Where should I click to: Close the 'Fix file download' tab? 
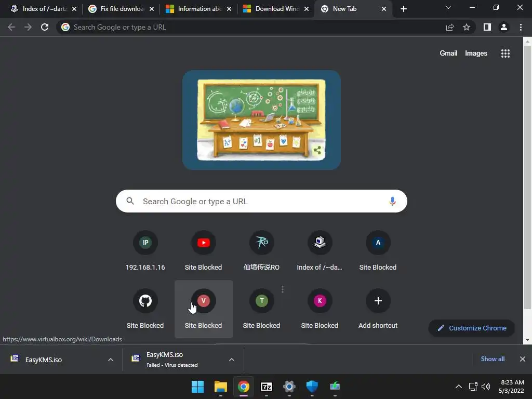(x=152, y=9)
